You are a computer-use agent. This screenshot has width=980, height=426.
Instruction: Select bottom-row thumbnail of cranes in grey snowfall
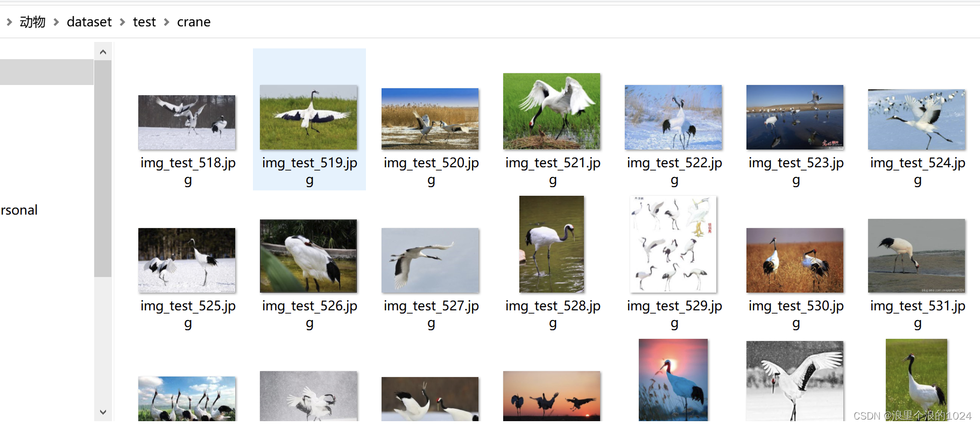click(x=308, y=396)
